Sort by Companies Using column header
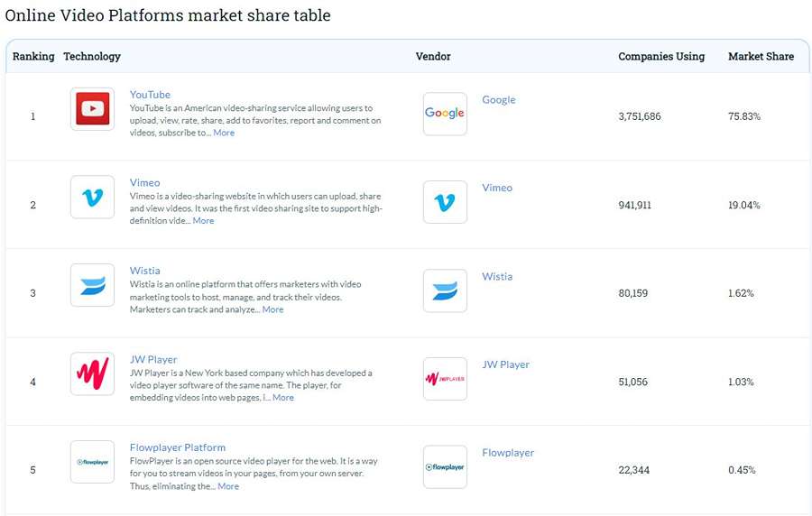Screen dimensions: 812x516 [x=661, y=56]
